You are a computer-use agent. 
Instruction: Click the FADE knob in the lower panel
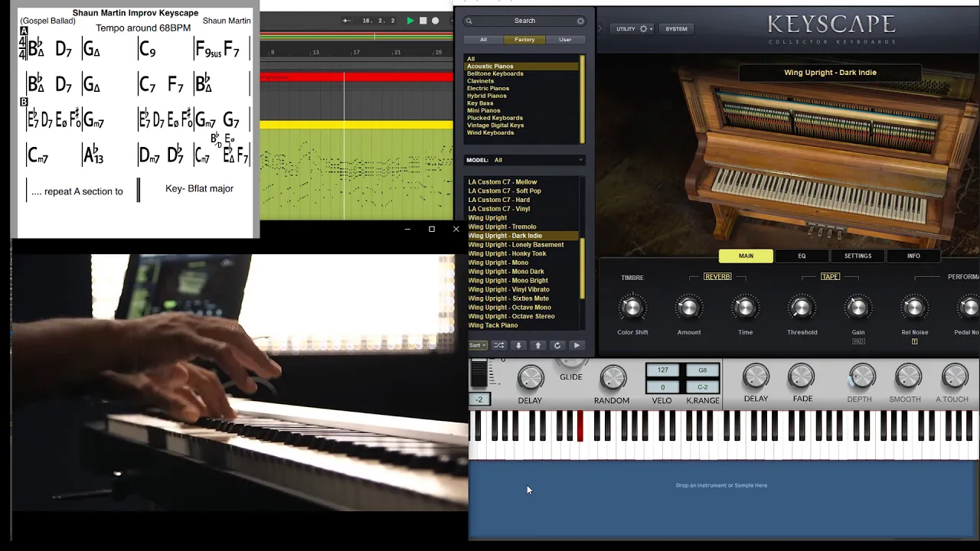(802, 376)
